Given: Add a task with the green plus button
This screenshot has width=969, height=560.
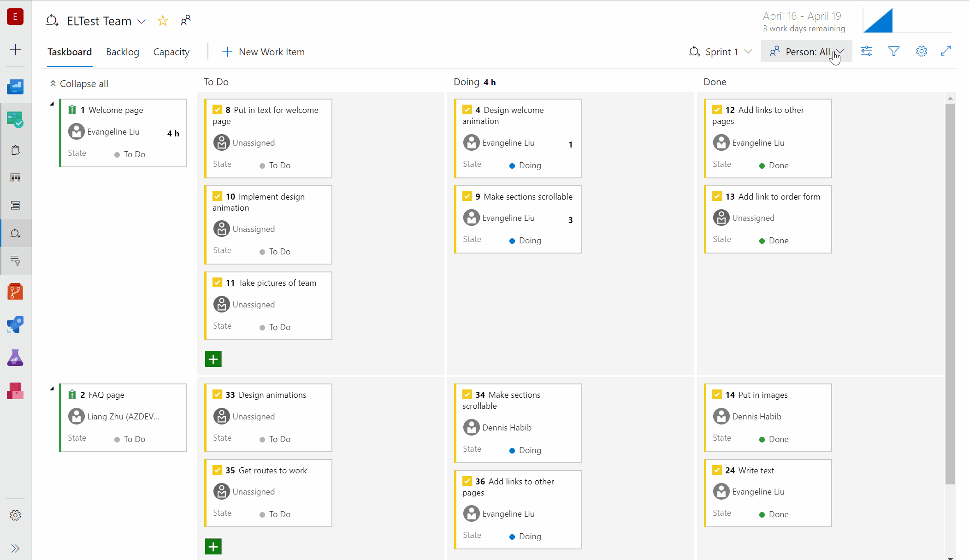Looking at the screenshot, I should point(213,359).
